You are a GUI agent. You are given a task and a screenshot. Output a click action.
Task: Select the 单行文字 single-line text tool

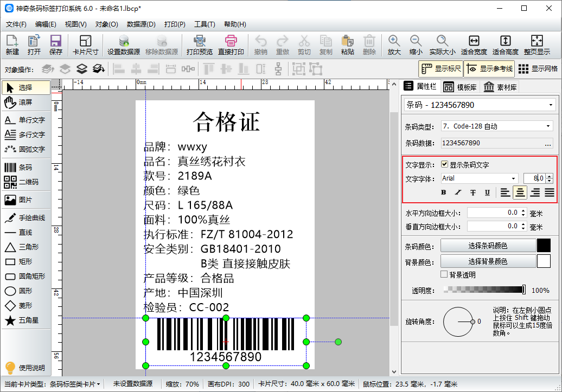tap(26, 120)
